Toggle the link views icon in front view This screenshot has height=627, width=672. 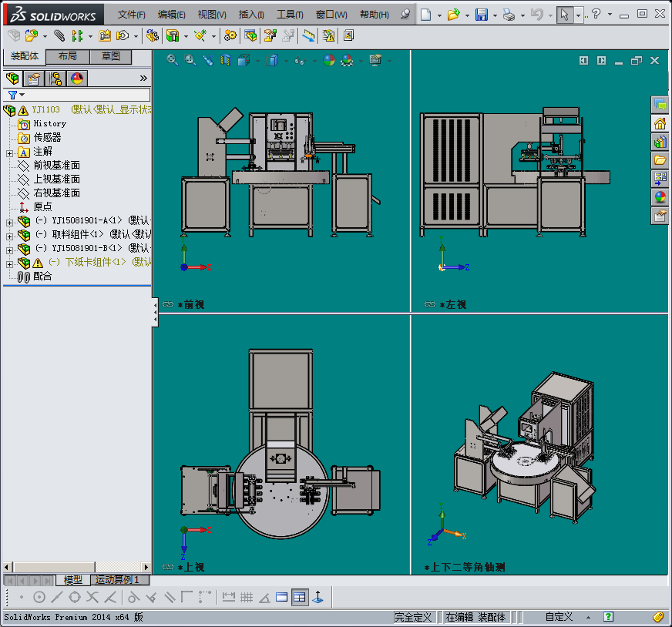pos(169,304)
